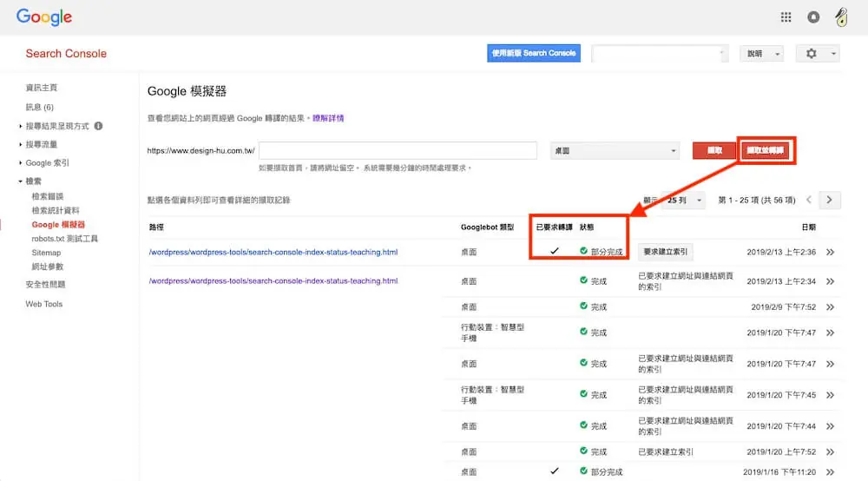Viewport: 868px width, 481px height.
Task: Click 已要求建立索引 text in 2019/1/20 上午7:52 row
Action: pyautogui.click(x=666, y=451)
